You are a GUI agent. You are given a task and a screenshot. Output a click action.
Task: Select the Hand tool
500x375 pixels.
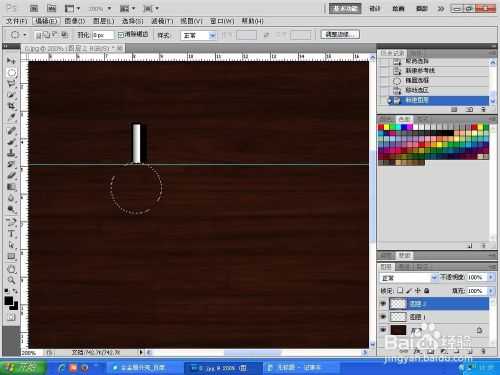click(11, 269)
